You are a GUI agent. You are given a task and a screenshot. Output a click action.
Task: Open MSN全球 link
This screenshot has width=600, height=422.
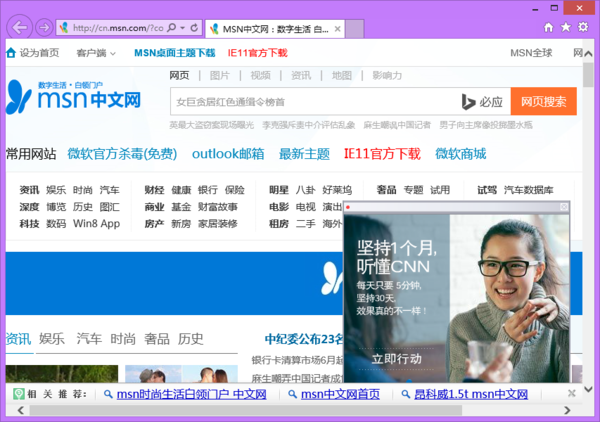click(531, 53)
